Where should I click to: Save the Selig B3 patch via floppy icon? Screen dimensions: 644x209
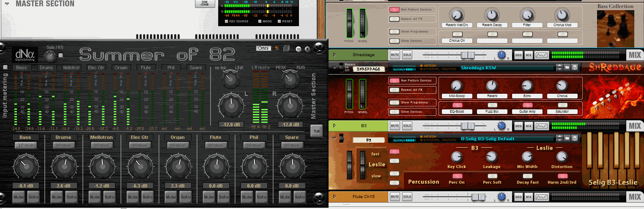574,138
